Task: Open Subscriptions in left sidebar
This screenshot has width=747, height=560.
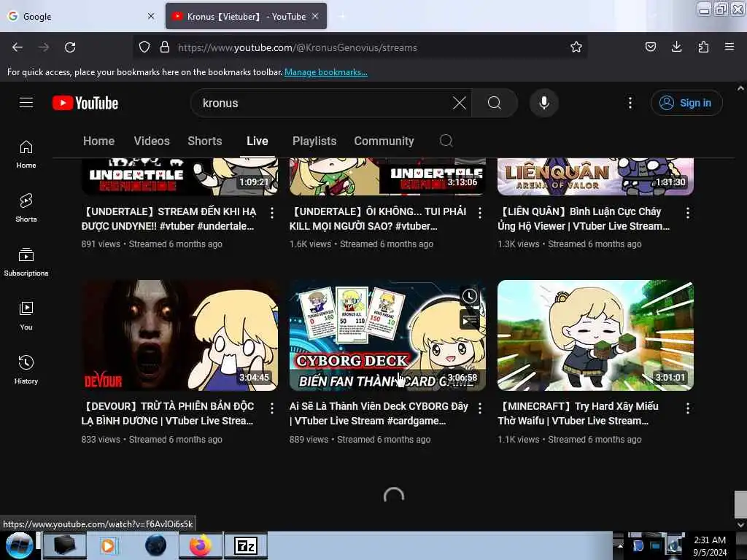Action: [26, 262]
